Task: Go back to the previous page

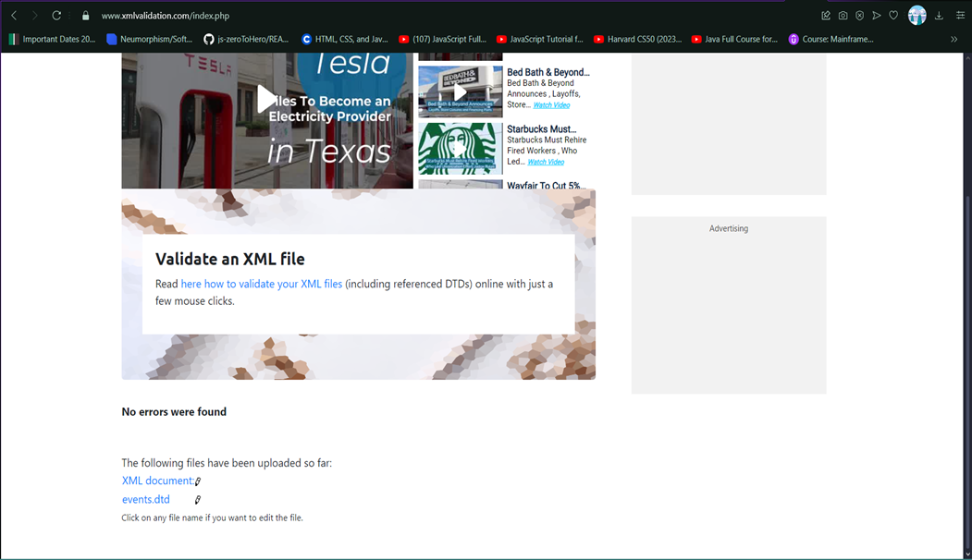Action: 14,16
